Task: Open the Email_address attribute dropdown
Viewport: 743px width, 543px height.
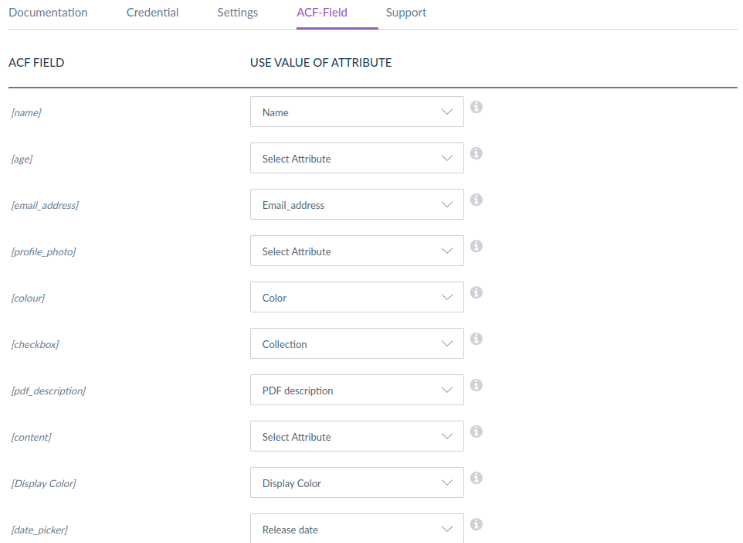Action: [356, 205]
